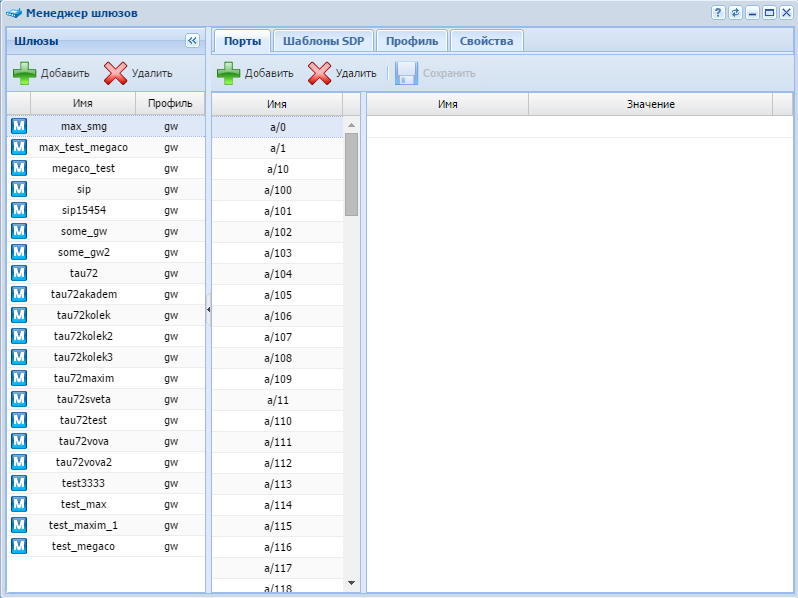
Task: Click the green plus icon in ports toolbar
Action: coord(229,73)
